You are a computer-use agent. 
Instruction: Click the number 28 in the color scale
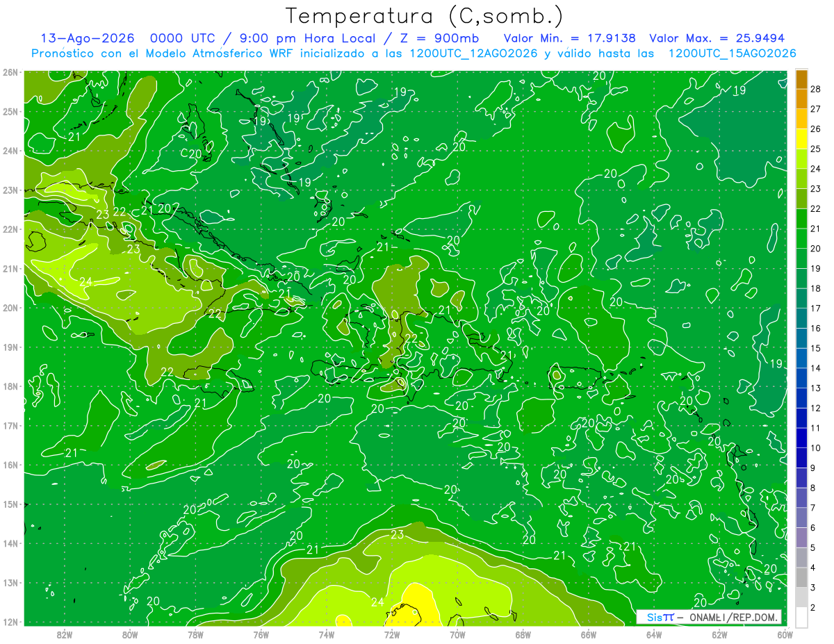pyautogui.click(x=815, y=88)
